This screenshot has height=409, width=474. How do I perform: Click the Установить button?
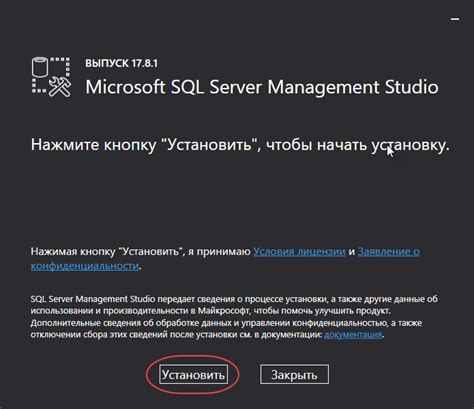[x=193, y=374]
